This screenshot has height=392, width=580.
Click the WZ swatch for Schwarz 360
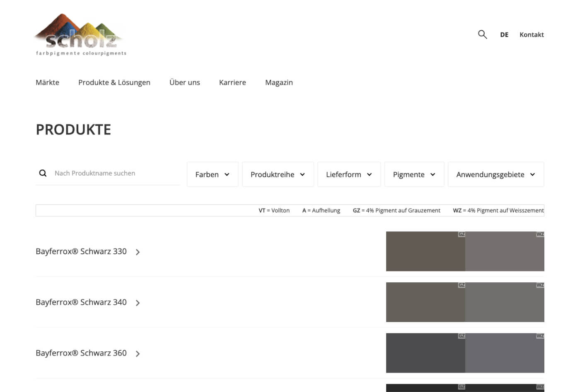pyautogui.click(x=505, y=353)
